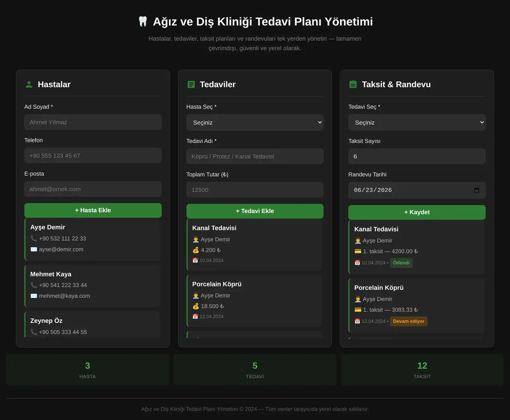Screen dimensions: 510x420
Task: Click the envelope icon next to mehmet@kaya.com
Action: 34,296
